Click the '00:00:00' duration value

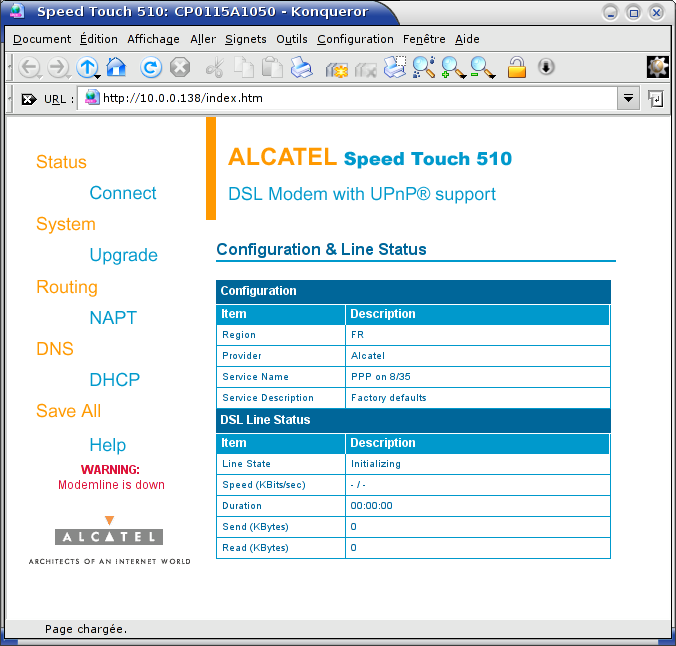(x=372, y=506)
